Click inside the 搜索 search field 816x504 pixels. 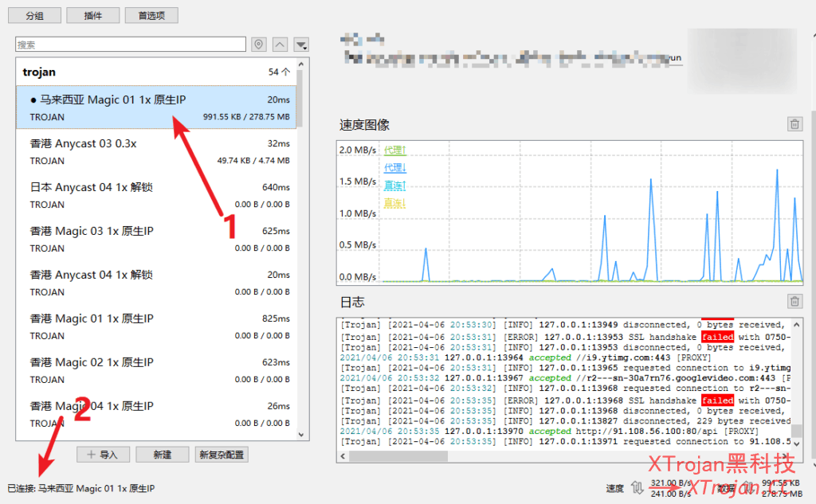coord(127,44)
